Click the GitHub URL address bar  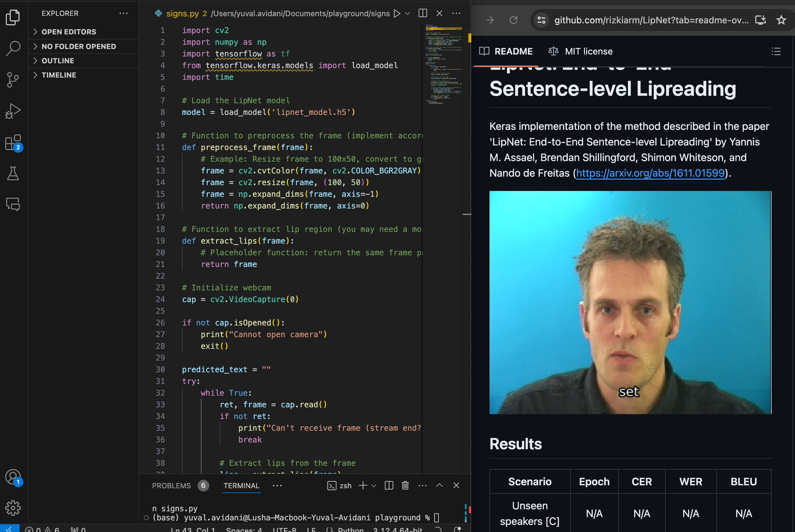tap(651, 20)
